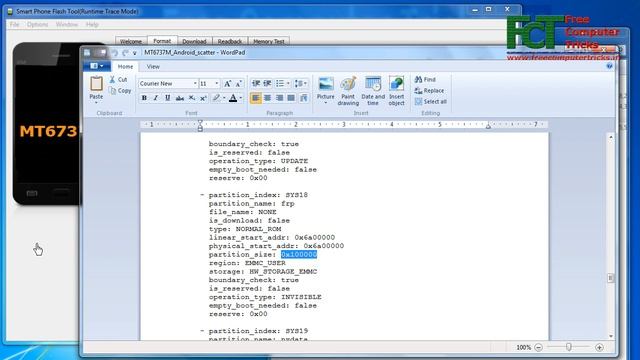Click the line partition_name: frp

pos(251,203)
